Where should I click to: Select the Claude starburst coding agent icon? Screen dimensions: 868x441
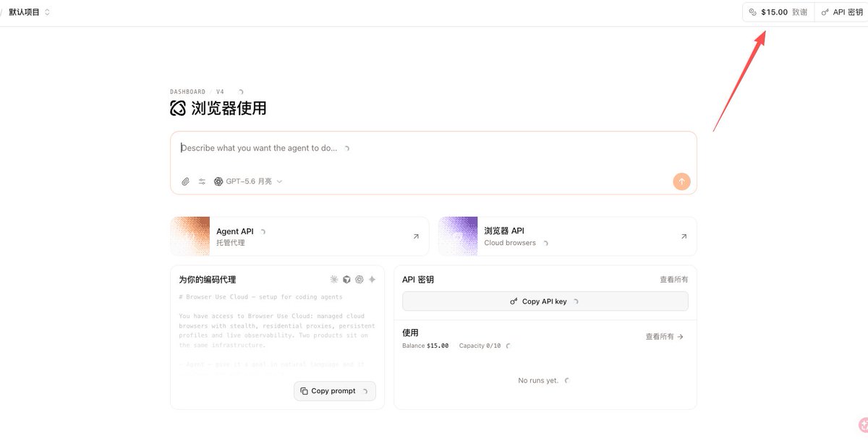coord(334,280)
